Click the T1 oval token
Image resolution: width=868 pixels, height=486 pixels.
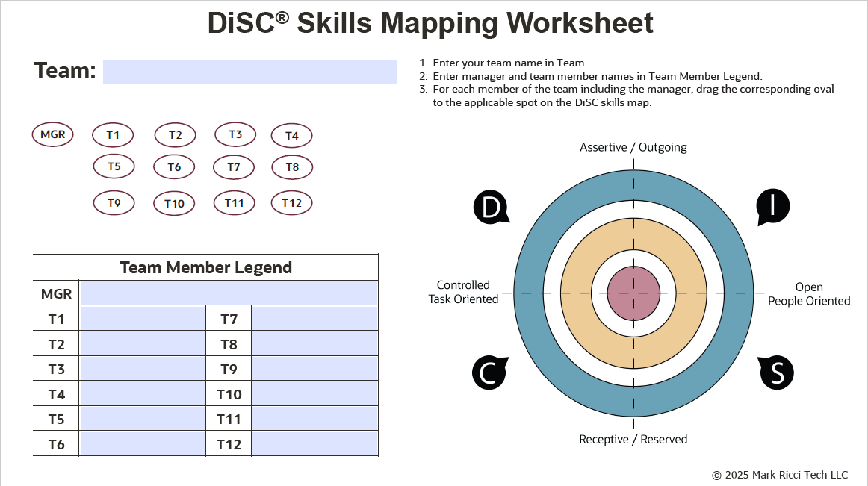pos(113,135)
